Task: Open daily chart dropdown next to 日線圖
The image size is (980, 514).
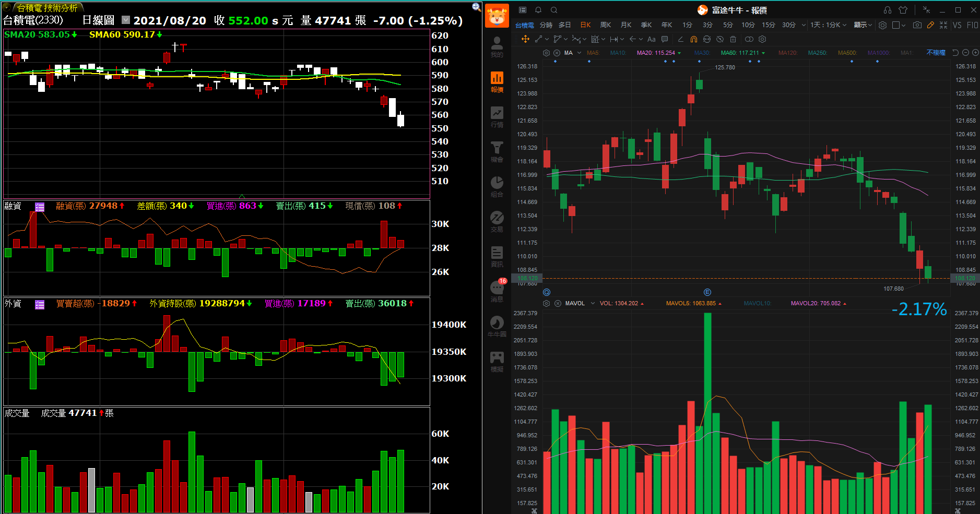Action: (126, 20)
